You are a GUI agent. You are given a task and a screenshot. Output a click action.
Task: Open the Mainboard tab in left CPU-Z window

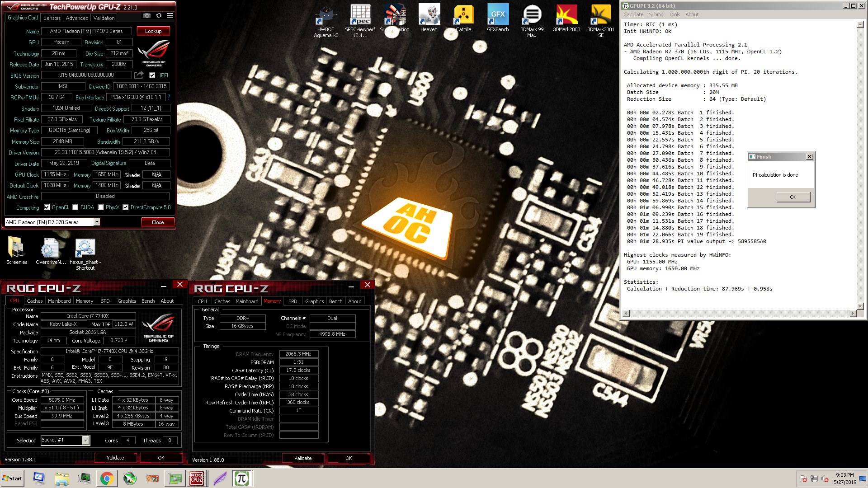[x=59, y=301]
